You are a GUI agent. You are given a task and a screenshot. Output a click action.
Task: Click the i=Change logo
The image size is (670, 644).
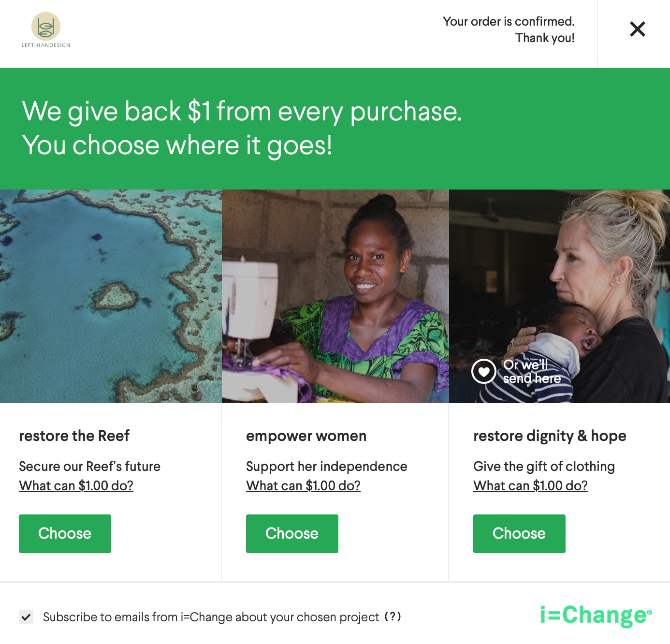596,615
